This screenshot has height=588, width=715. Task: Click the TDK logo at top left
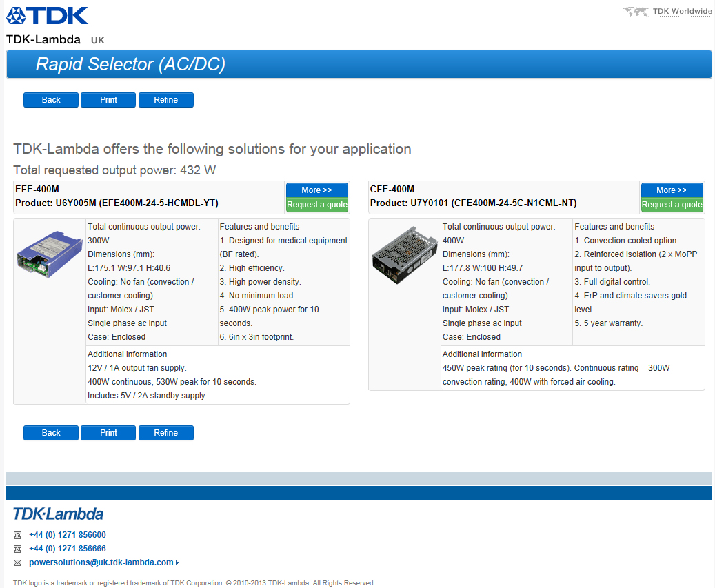[x=47, y=15]
